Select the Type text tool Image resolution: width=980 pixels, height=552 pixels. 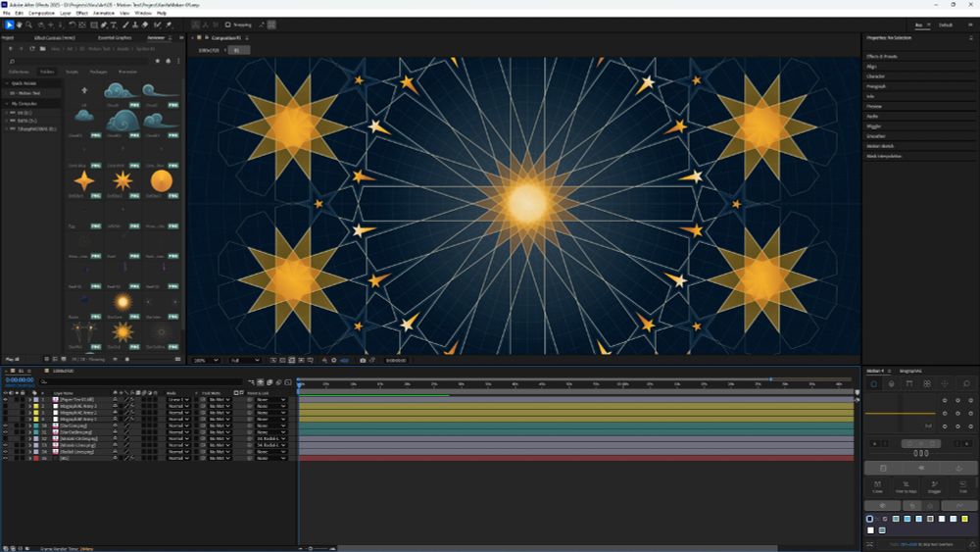(113, 25)
